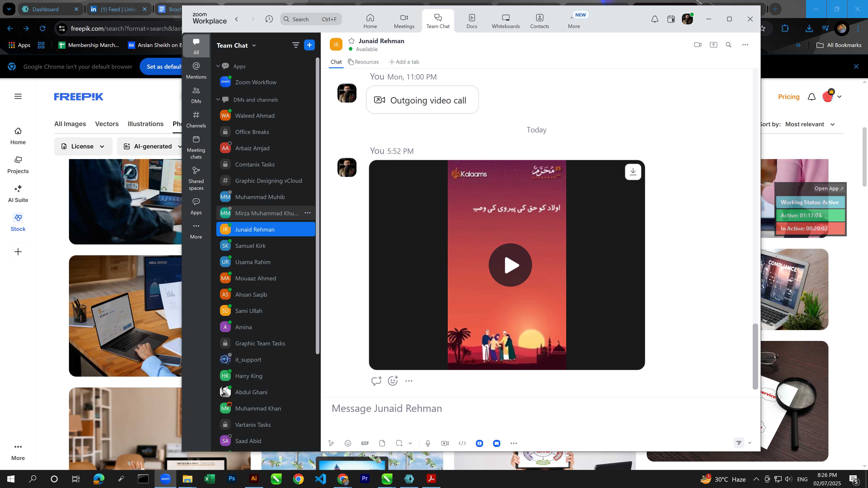The width and height of the screenshot is (868, 488).
Task: Click the share screen icon in chat header
Action: (713, 45)
